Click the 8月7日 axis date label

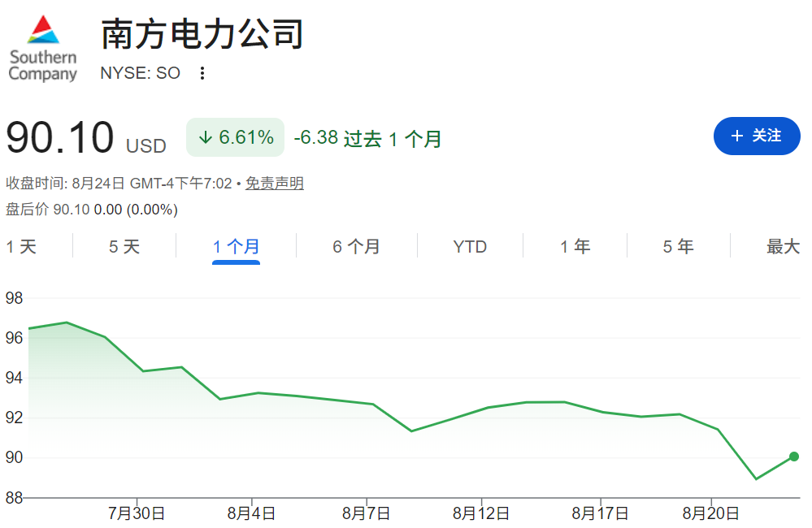366,513
